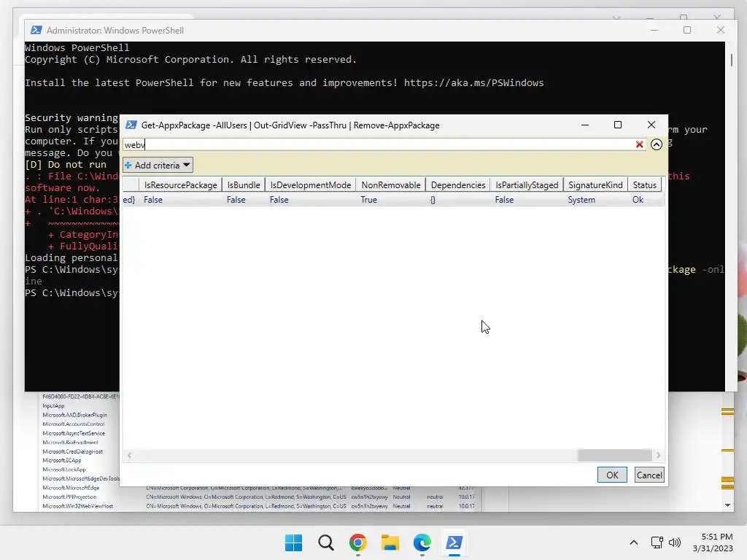This screenshot has width=747, height=560.
Task: Open network status tray icon
Action: (x=657, y=542)
